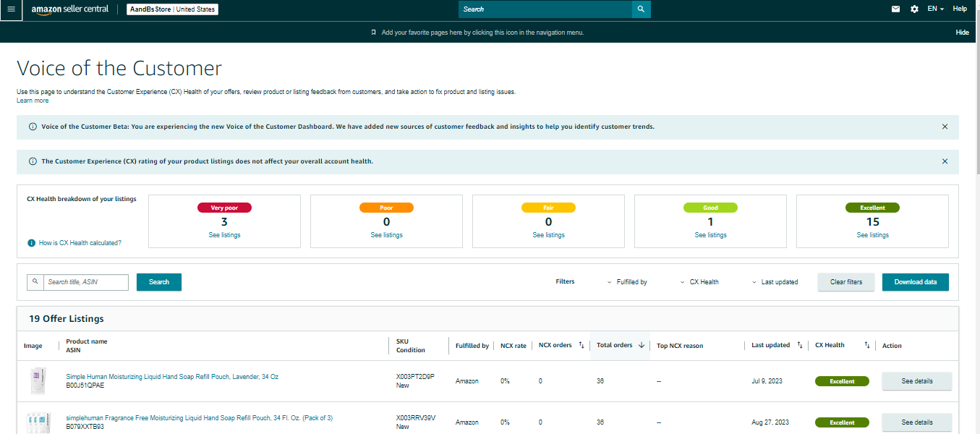This screenshot has height=434, width=980.
Task: Click the SKU Condition column header
Action: tap(411, 346)
